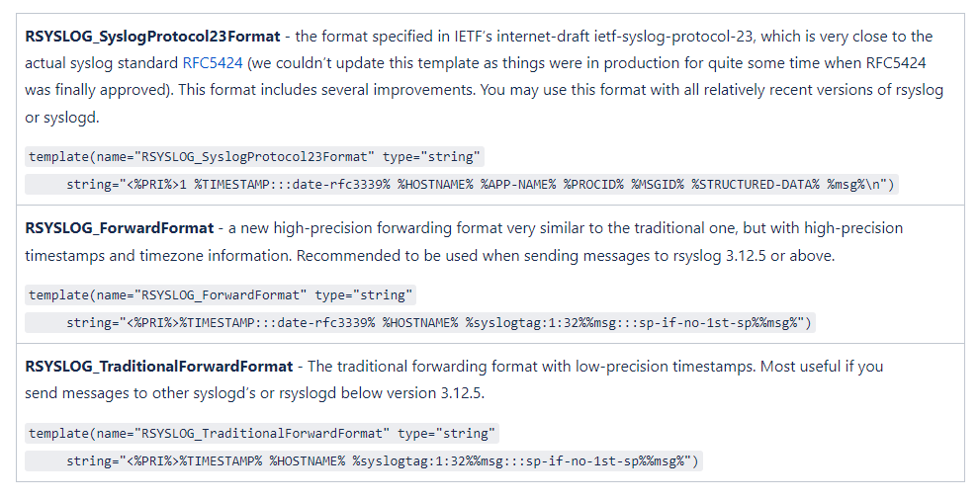Open the RFC5424 hyperlink
The image size is (980, 500).
tap(212, 63)
